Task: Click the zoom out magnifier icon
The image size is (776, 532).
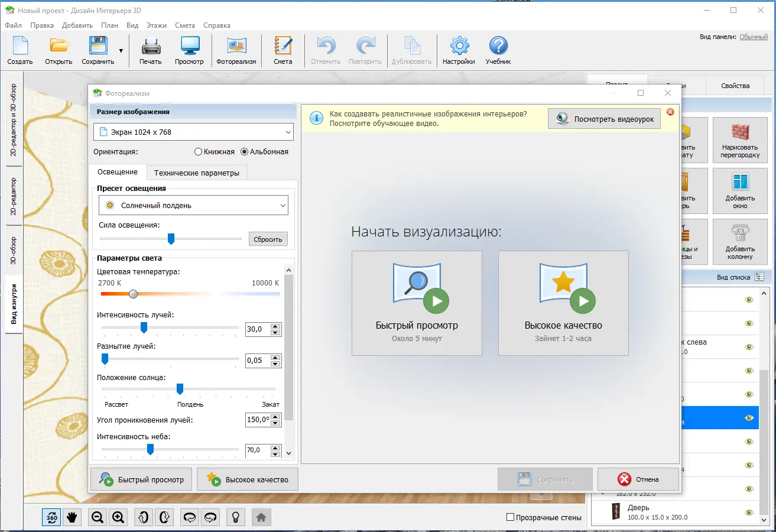Action: [x=98, y=517]
